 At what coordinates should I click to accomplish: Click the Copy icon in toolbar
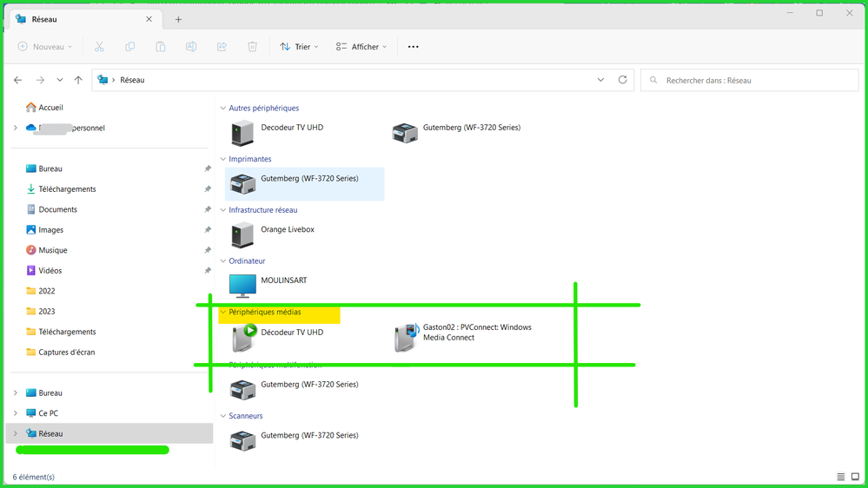point(129,47)
